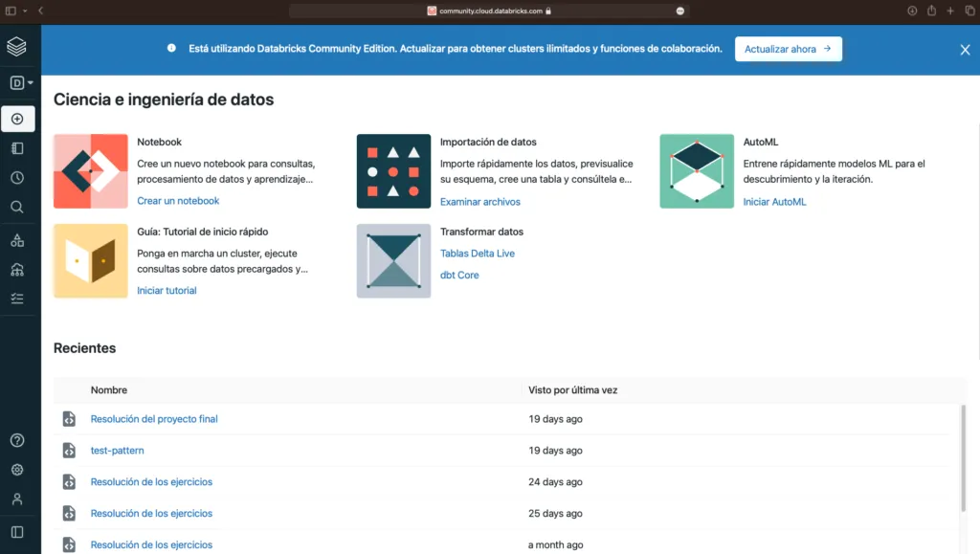
Task: Click the user profile icon
Action: (17, 499)
